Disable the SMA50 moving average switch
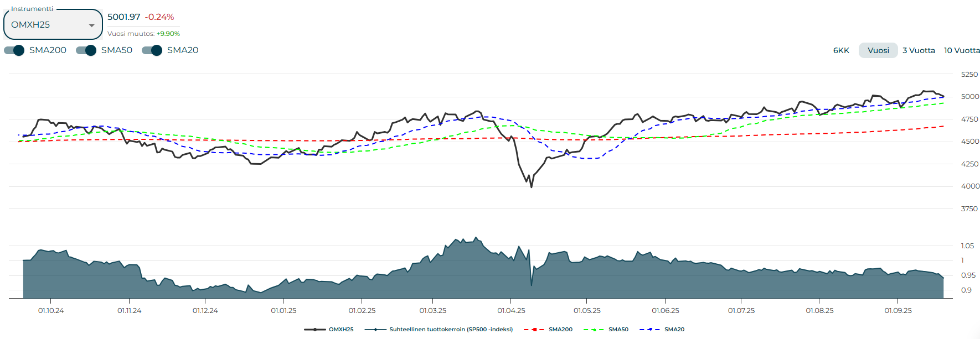Image resolution: width=980 pixels, height=339 pixels. pos(86,50)
